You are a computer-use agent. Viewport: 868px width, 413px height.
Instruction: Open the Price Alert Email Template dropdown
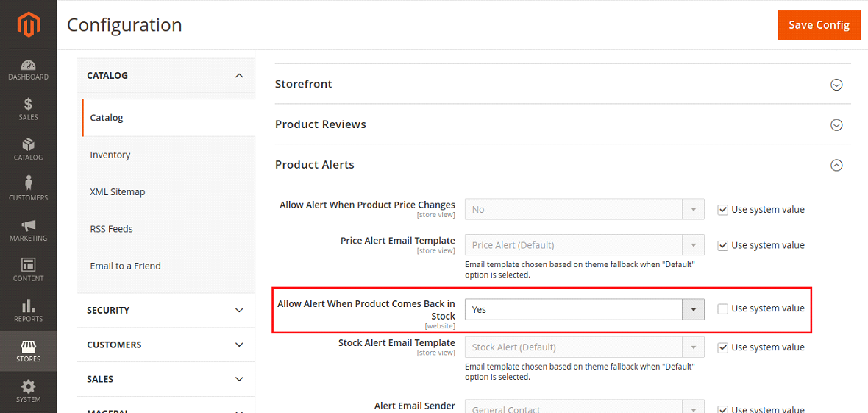tap(585, 245)
